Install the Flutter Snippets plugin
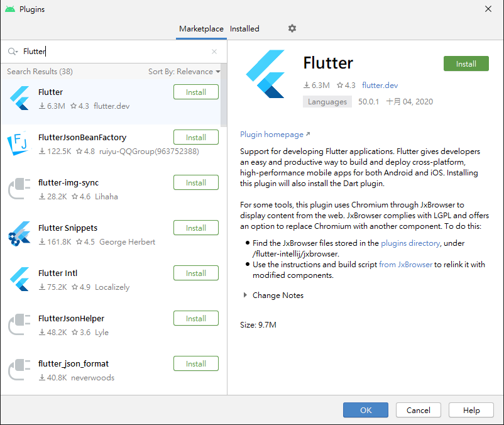504x425 pixels. (196, 228)
